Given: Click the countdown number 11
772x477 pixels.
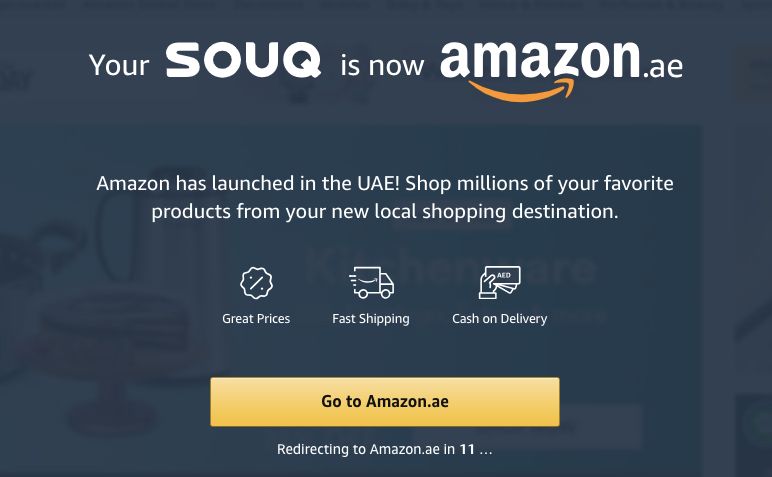Looking at the screenshot, I should point(467,449).
